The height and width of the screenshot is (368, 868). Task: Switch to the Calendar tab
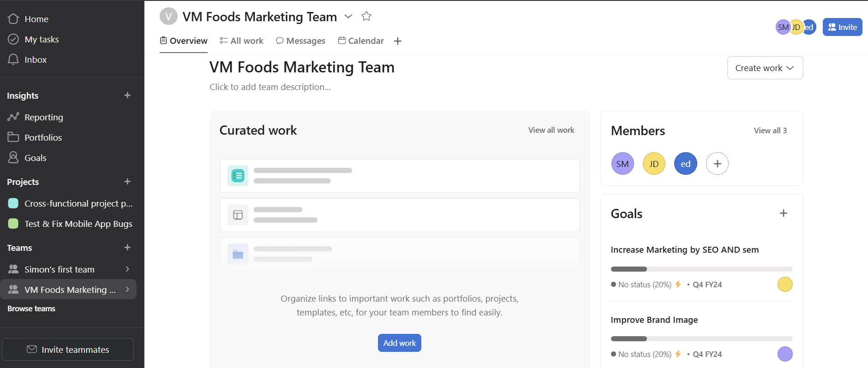[x=361, y=41]
